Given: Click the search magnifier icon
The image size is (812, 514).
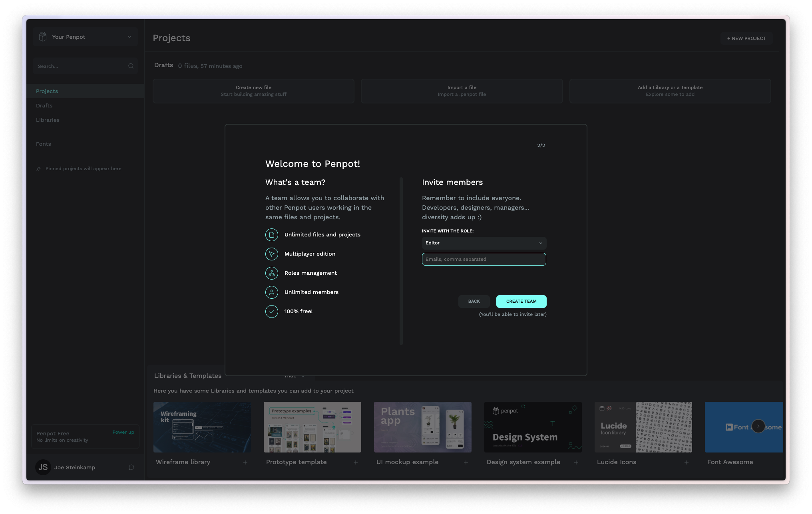Looking at the screenshot, I should (131, 66).
